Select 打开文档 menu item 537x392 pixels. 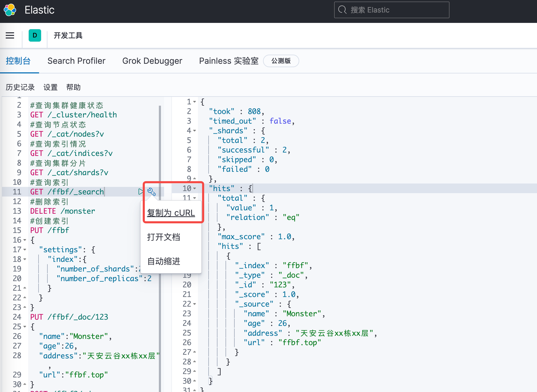(164, 237)
